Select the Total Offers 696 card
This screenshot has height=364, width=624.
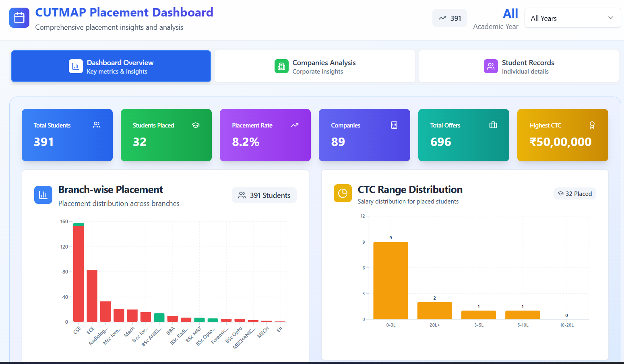[x=464, y=135]
